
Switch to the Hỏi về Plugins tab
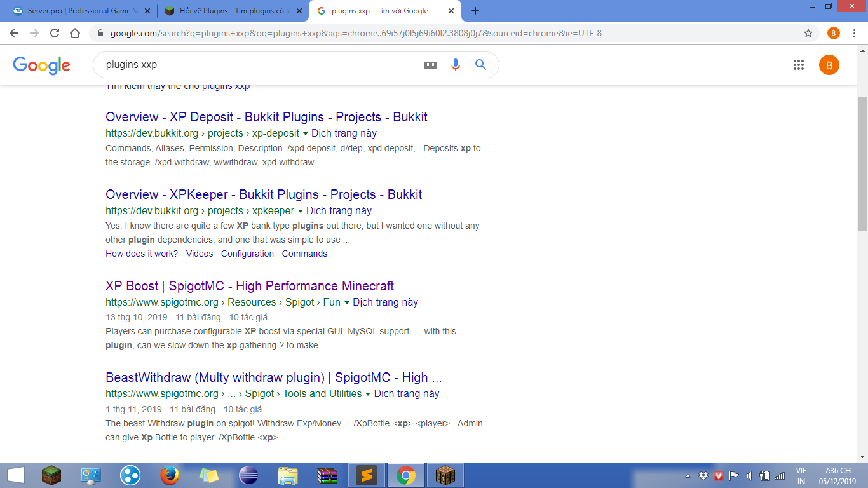pyautogui.click(x=233, y=11)
